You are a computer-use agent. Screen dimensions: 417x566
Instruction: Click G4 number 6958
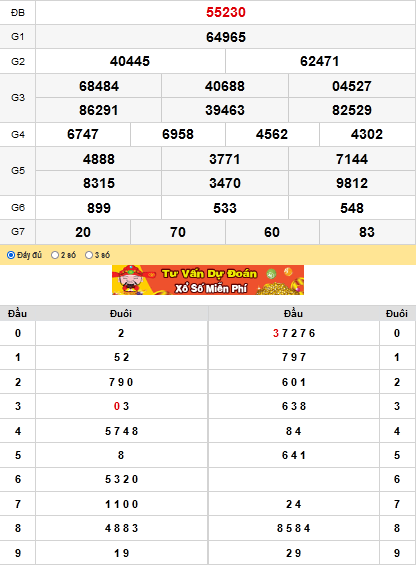178,135
